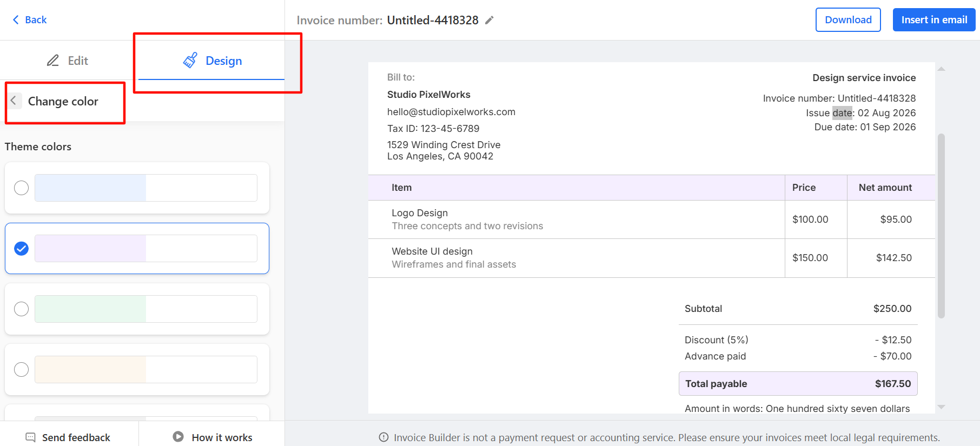Image resolution: width=980 pixels, height=446 pixels.
Task: Click the Change color heading
Action: pos(63,101)
